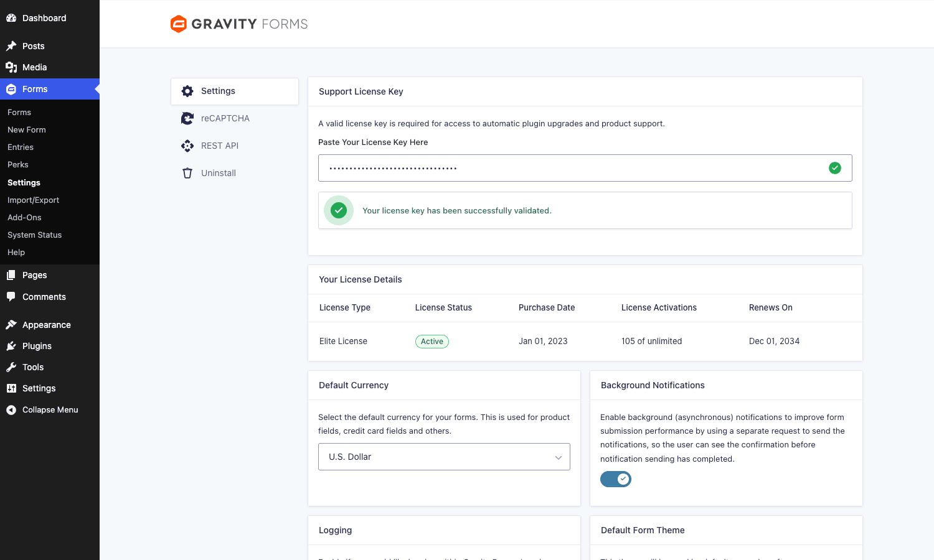Viewport: 934px width, 560px height.
Task: Go to Dashboard
Action: pos(50,18)
